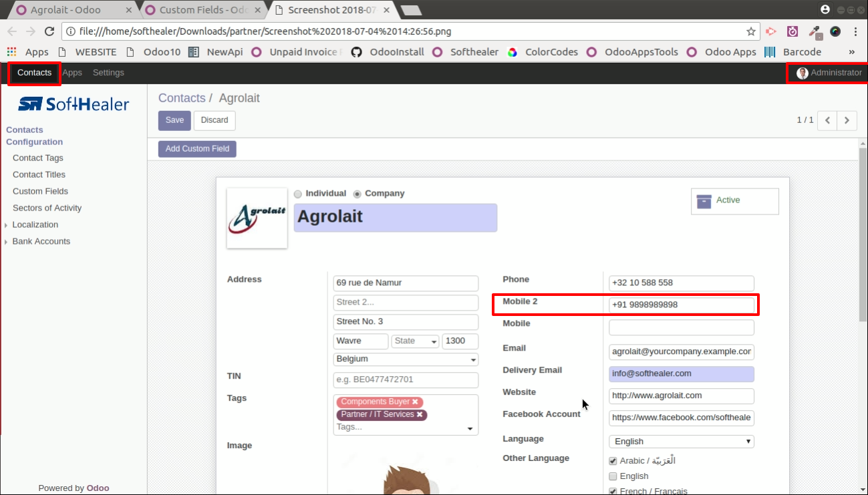Click Add Custom Field button
Viewport: 868px width, 495px height.
tap(197, 149)
